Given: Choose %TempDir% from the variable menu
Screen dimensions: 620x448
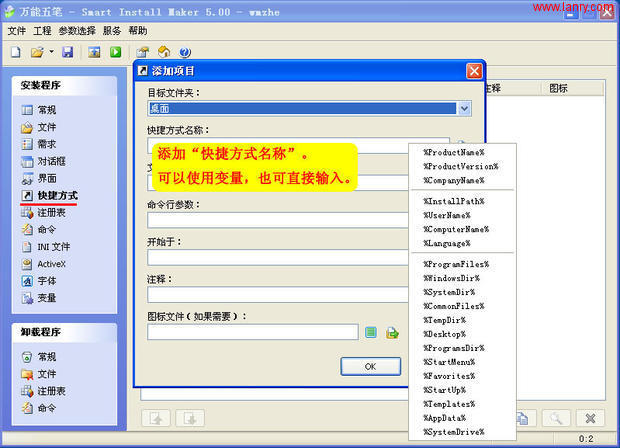Looking at the screenshot, I should 444,320.
